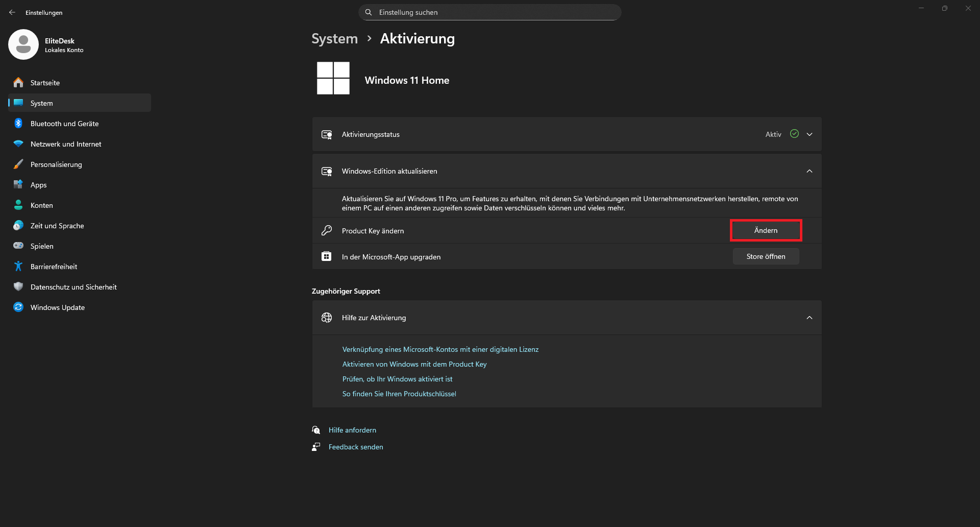This screenshot has height=527, width=980.
Task: Click the Aktivierungsstatus certificate icon
Action: click(327, 134)
